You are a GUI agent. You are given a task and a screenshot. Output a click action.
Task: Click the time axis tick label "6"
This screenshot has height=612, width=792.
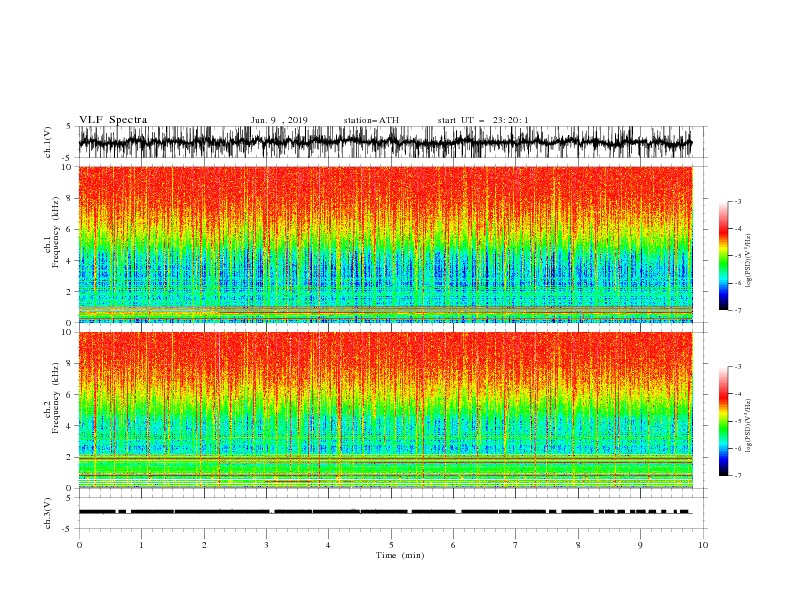click(453, 545)
